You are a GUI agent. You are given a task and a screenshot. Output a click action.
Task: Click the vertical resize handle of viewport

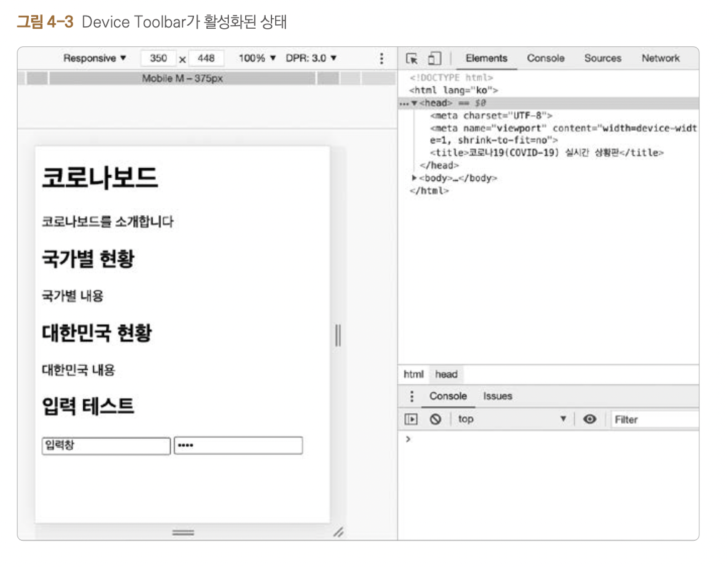(338, 335)
